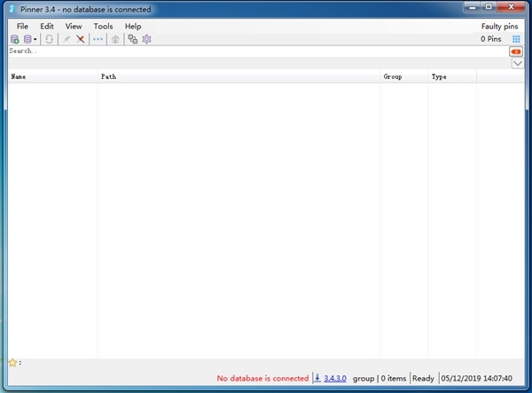
Task: Click the Faulty pins label
Action: pyautogui.click(x=499, y=26)
